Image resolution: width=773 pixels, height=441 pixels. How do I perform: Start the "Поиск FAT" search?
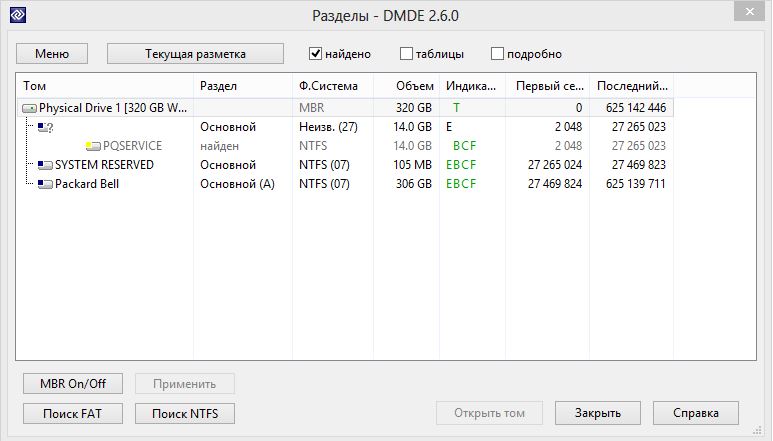pos(72,413)
